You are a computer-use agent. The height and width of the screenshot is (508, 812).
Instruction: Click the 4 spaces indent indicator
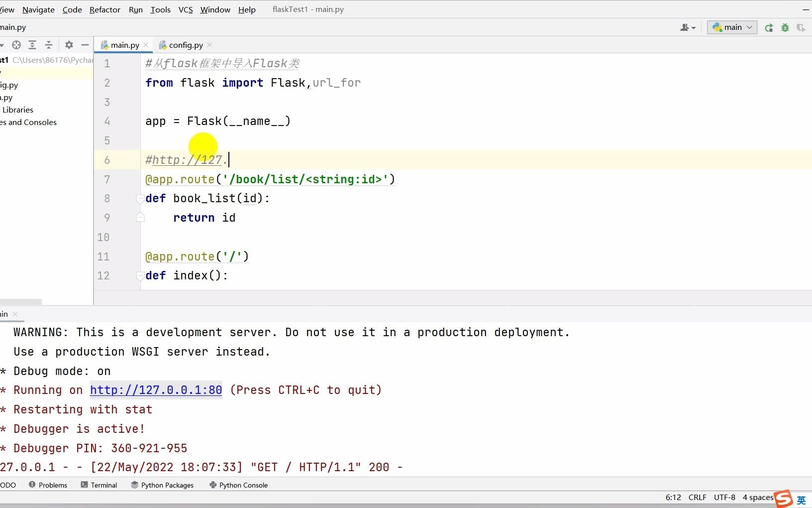(757, 497)
